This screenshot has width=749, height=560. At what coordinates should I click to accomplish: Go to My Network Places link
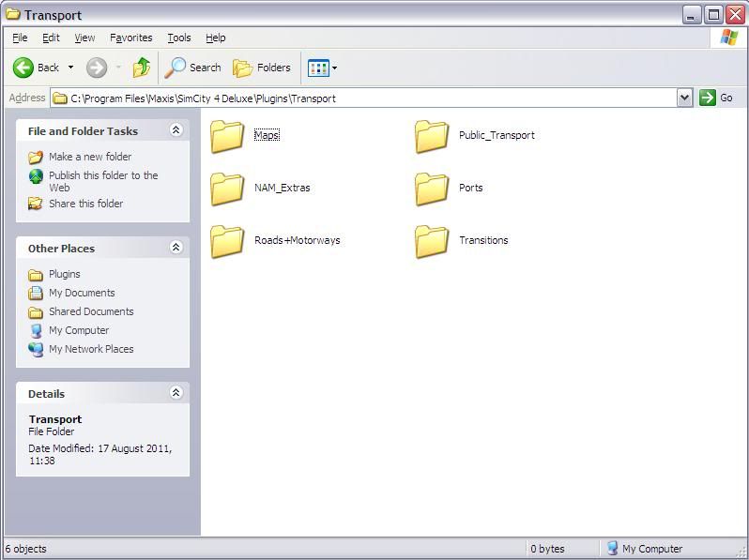[91, 349]
